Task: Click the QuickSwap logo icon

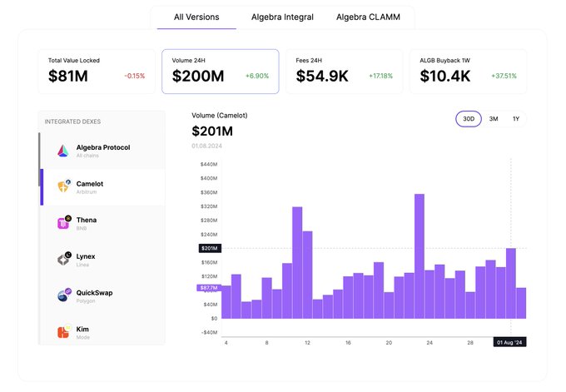Action: (62, 296)
